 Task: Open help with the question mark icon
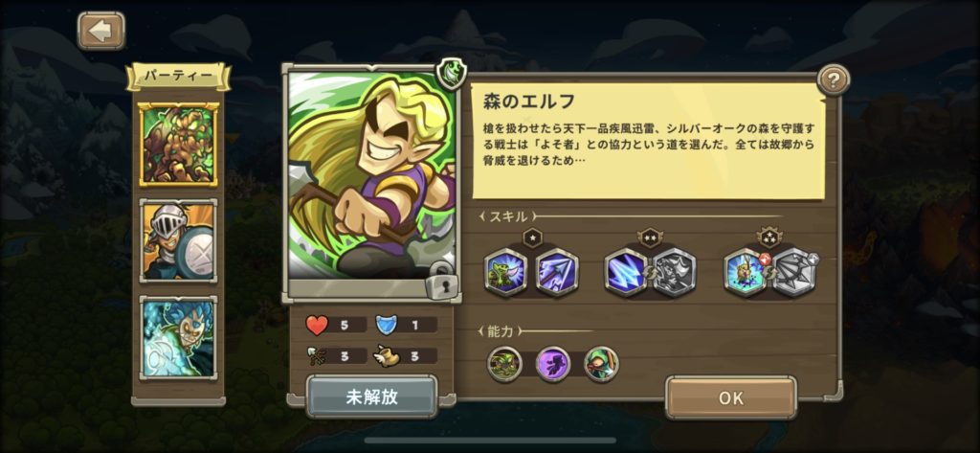[834, 79]
